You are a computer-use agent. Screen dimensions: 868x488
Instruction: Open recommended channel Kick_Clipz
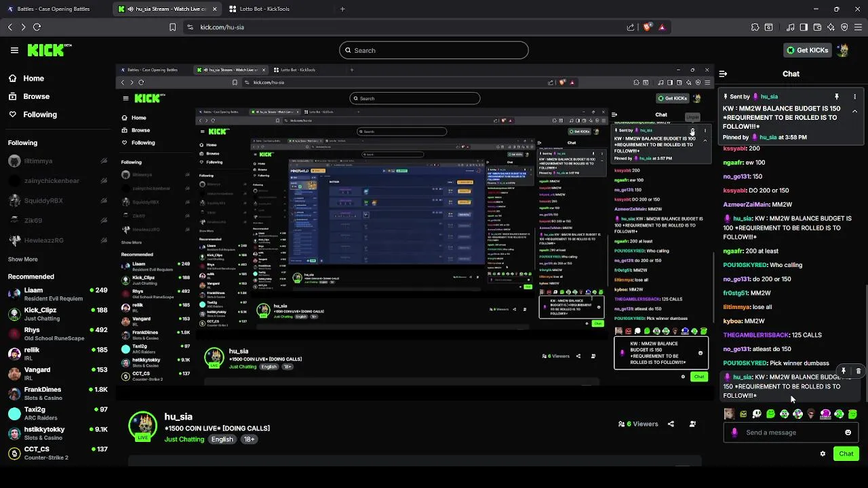(58, 314)
